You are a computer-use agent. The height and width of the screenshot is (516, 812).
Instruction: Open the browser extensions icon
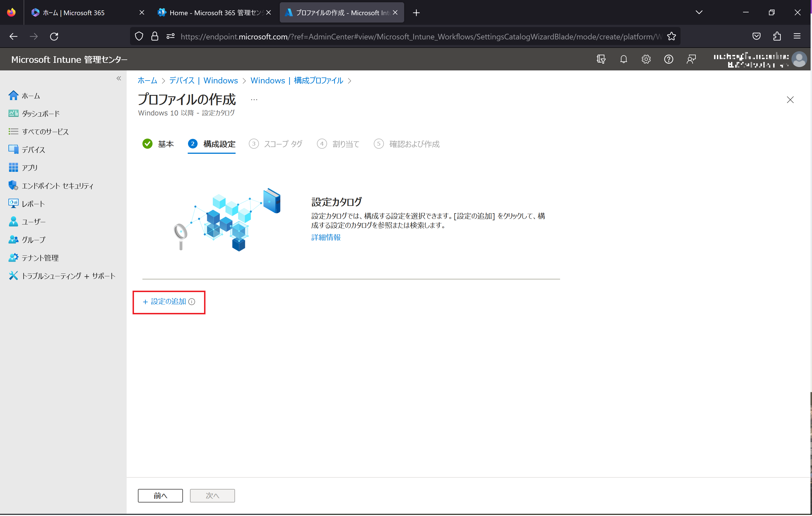tap(777, 36)
